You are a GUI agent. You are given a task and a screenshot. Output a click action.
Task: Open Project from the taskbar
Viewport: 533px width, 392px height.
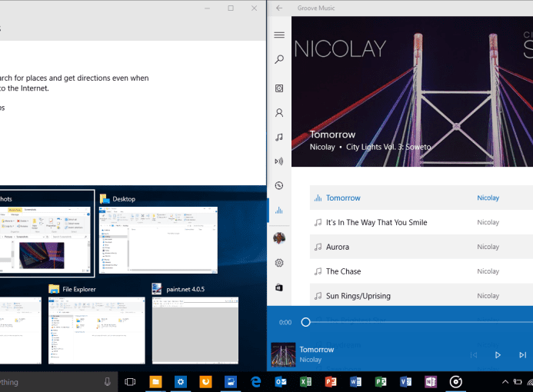pyautogui.click(x=381, y=382)
